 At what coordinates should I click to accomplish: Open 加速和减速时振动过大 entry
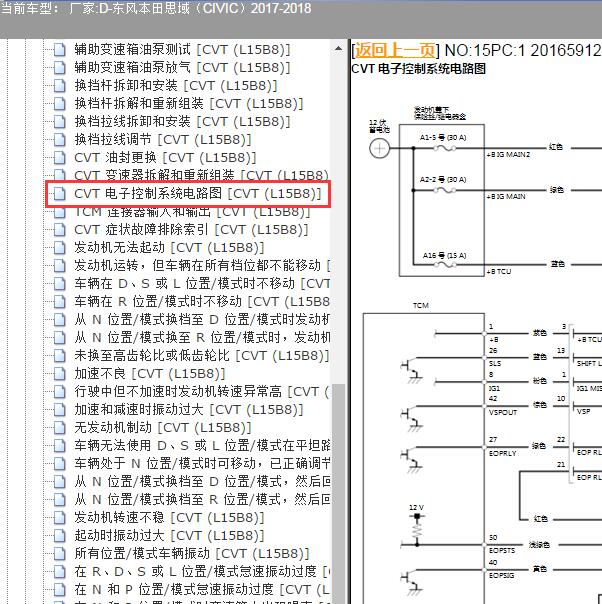[x=189, y=409]
